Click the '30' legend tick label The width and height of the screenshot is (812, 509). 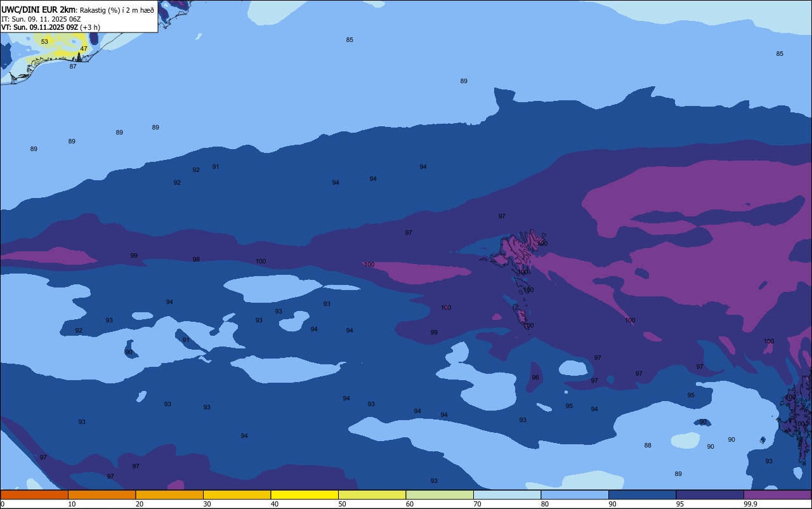click(207, 504)
